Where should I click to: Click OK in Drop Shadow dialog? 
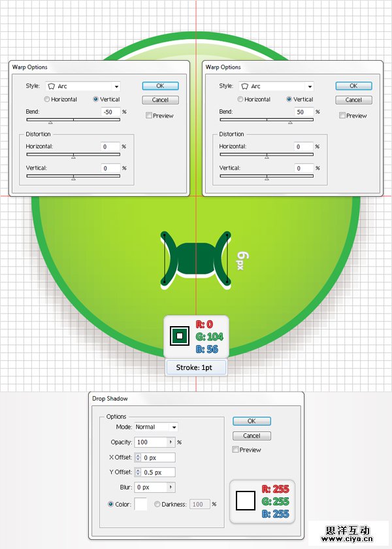[x=252, y=421]
